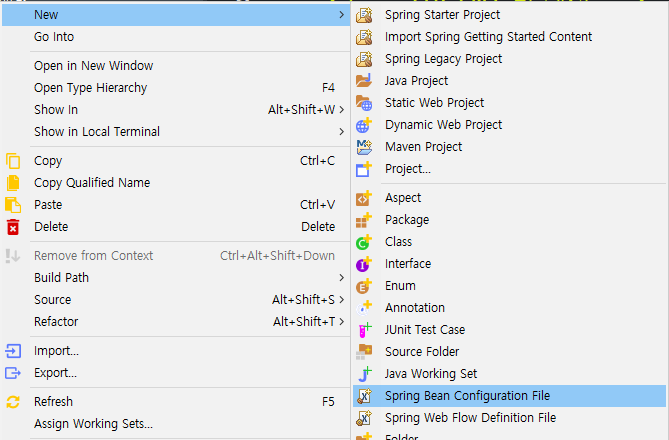
Task: Expand the Show in Local Terminal arrow
Action: [341, 132]
